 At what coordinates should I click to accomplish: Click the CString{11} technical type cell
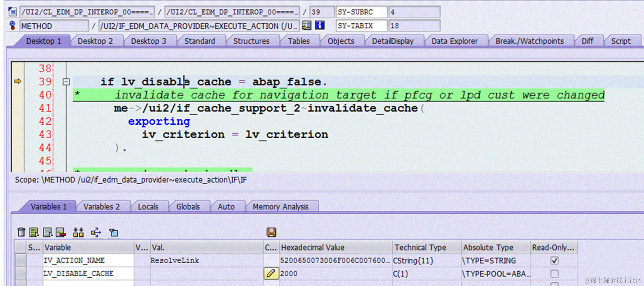click(427, 260)
